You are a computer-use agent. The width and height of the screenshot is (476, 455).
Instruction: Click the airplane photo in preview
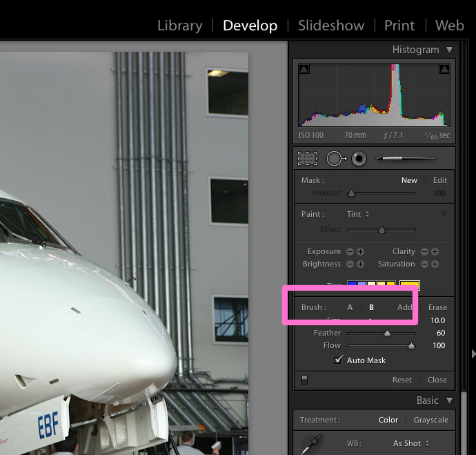pyautogui.click(x=124, y=253)
